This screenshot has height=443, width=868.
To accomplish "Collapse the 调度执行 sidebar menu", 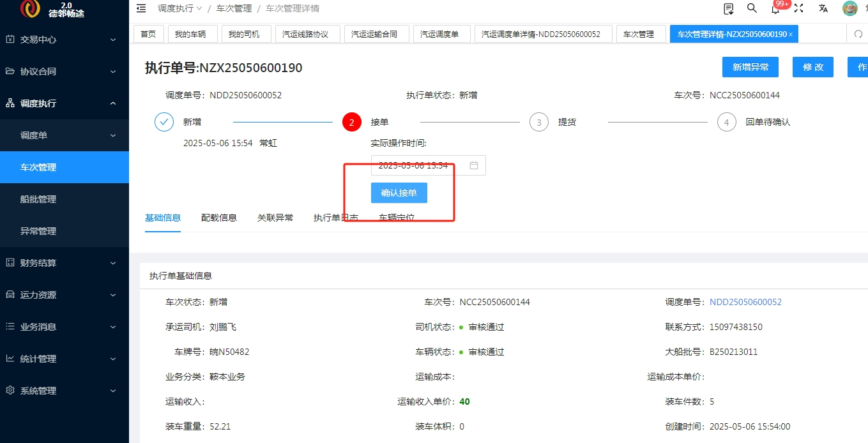I will pyautogui.click(x=65, y=103).
